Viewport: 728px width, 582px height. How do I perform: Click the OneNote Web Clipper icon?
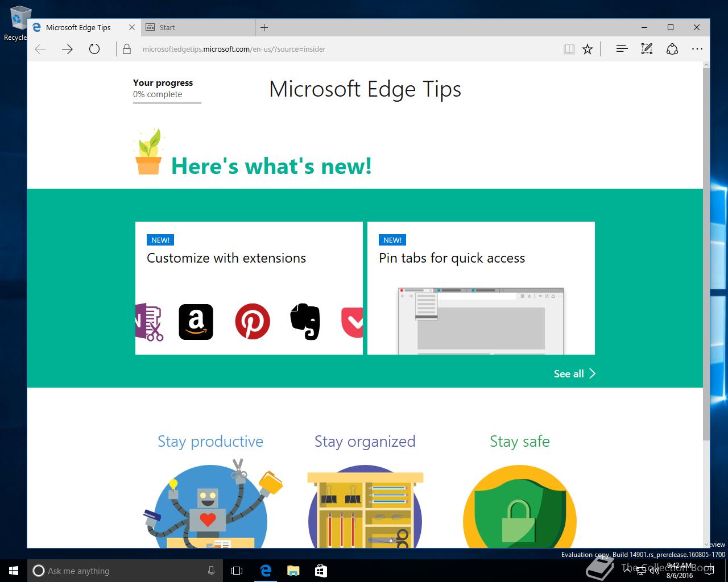tap(149, 322)
